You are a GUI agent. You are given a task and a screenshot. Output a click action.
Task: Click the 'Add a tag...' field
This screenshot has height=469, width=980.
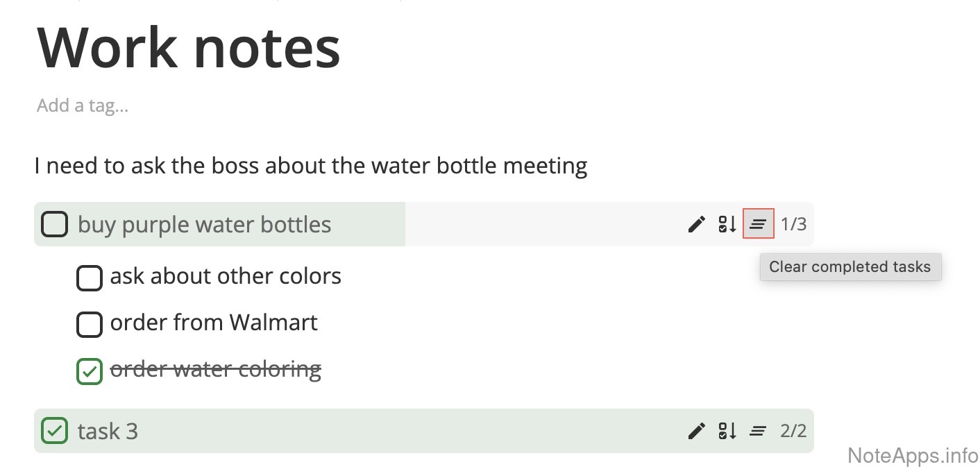pos(83,105)
